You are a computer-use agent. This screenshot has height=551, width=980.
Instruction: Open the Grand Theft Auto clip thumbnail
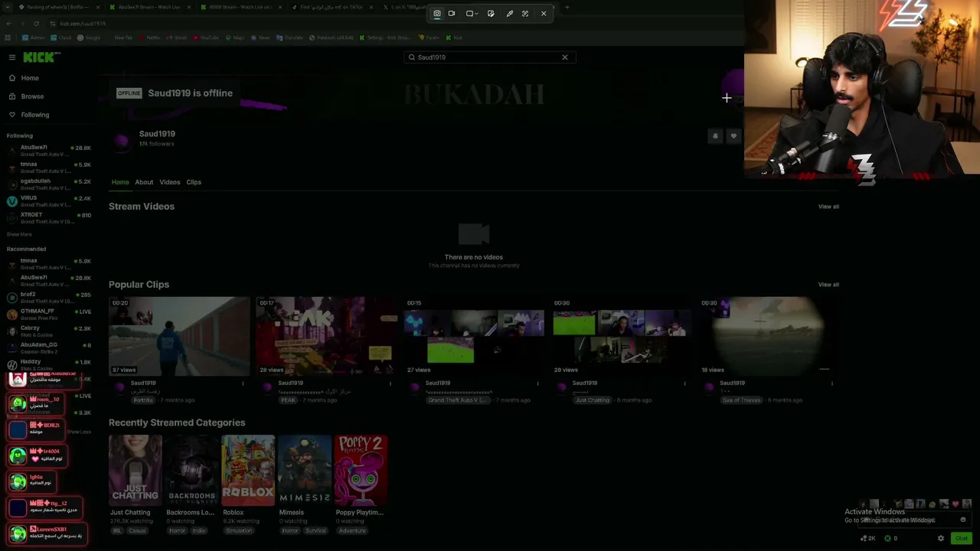tap(474, 337)
